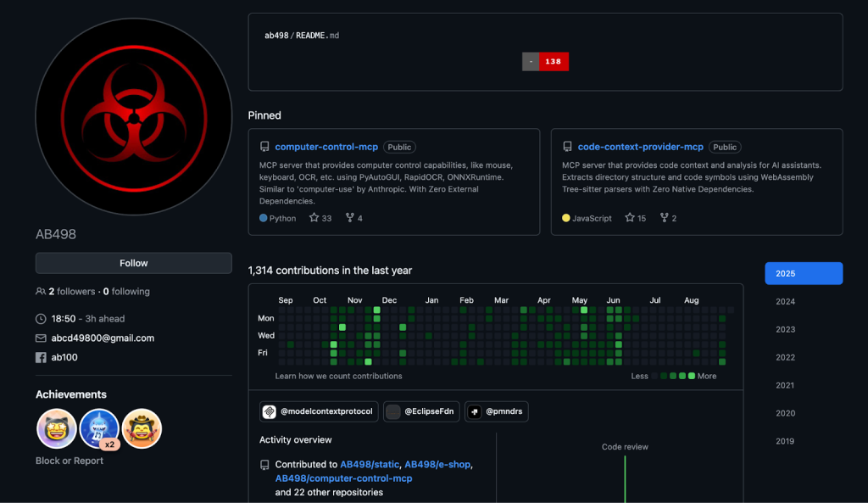The height and width of the screenshot is (503, 868).
Task: Select the 2019 contributions year
Action: (x=786, y=441)
